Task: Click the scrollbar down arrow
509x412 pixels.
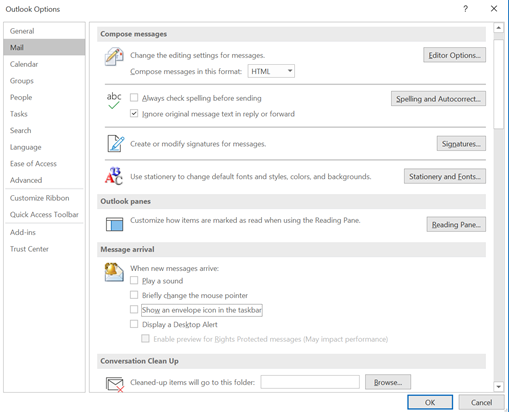Action: tap(498, 387)
